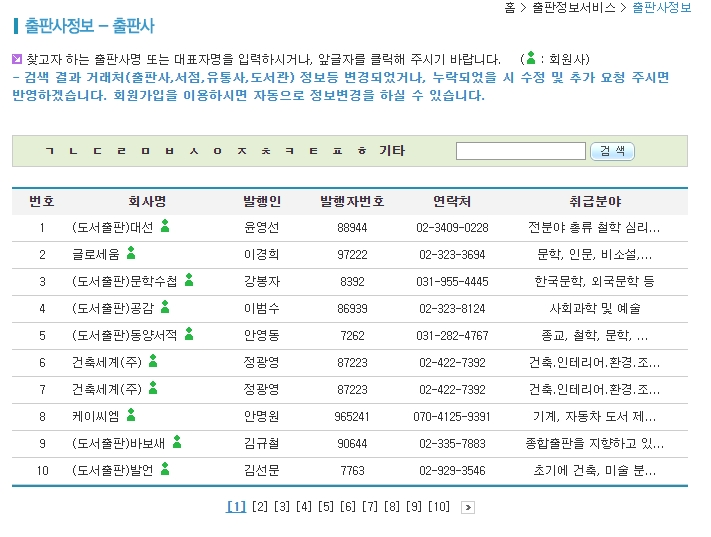The width and height of the screenshot is (711, 537).
Task: Click the 발행인 column header
Action: 262,201
